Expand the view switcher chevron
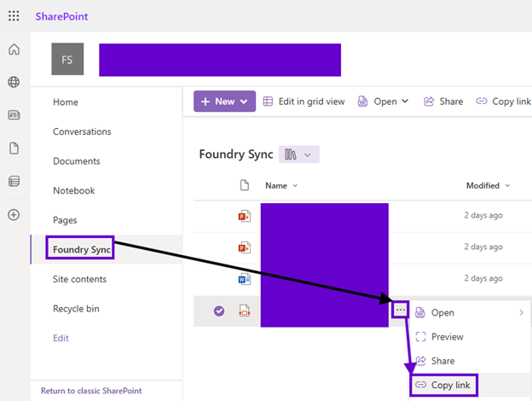 (308, 155)
